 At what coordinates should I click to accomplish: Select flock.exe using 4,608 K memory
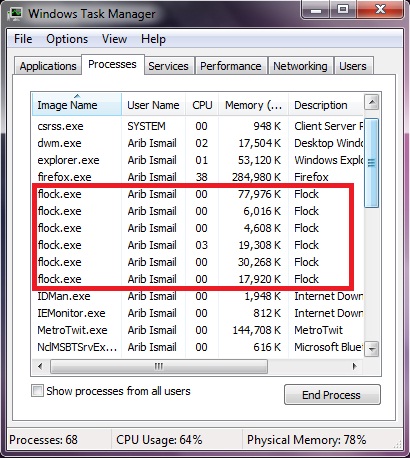point(197,228)
